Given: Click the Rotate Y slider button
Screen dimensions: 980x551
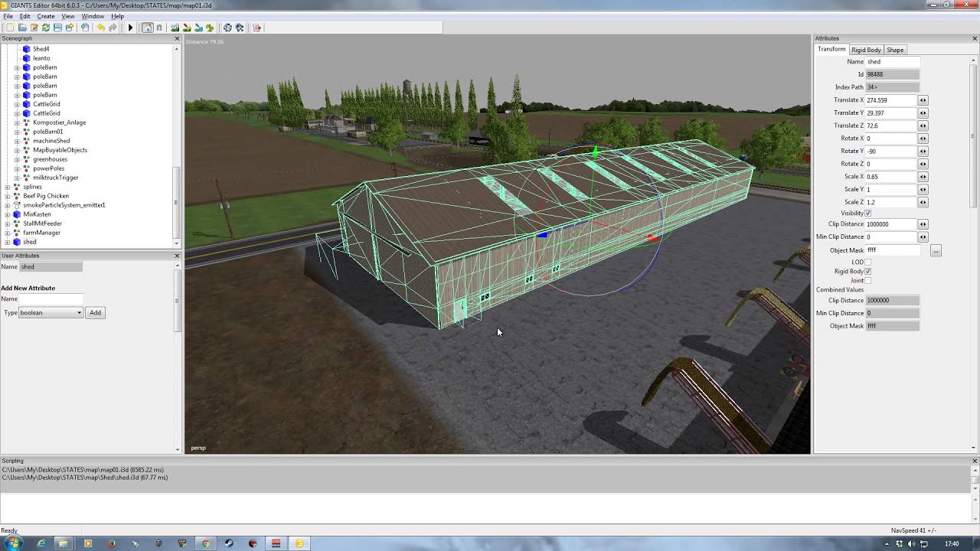Looking at the screenshot, I should [x=923, y=151].
